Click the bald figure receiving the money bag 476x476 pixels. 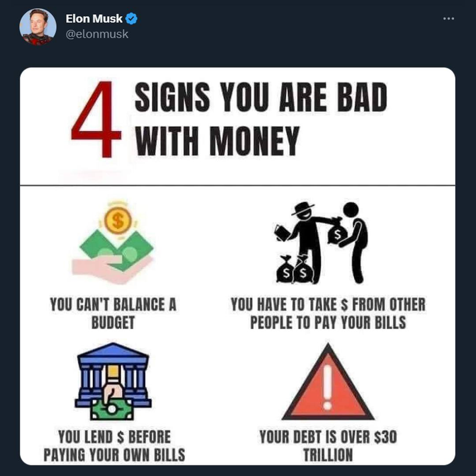pyautogui.click(x=357, y=238)
